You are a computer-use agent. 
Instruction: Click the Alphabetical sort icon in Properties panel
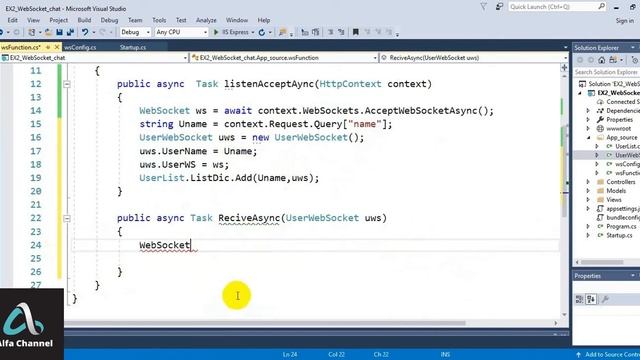click(x=591, y=299)
